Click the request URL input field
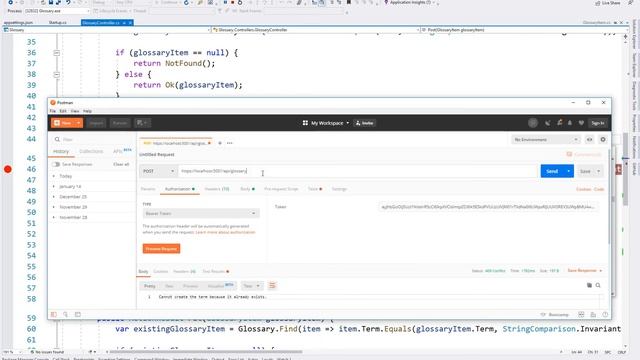This screenshot has height=360, width=640. [358, 171]
